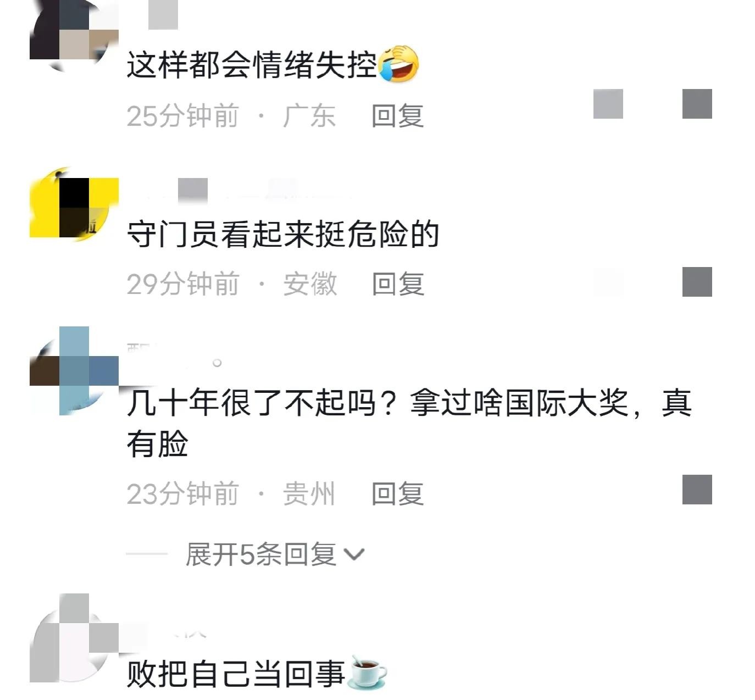Open the blue-brown avatar of the 几十年 commenter
Image resolution: width=755 pixels, height=700 pixels.
[x=74, y=371]
